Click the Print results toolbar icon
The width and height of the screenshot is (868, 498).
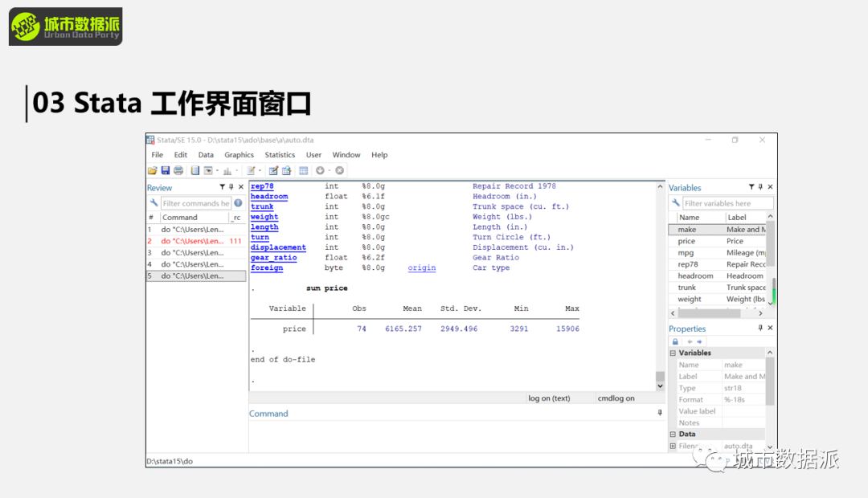(178, 170)
